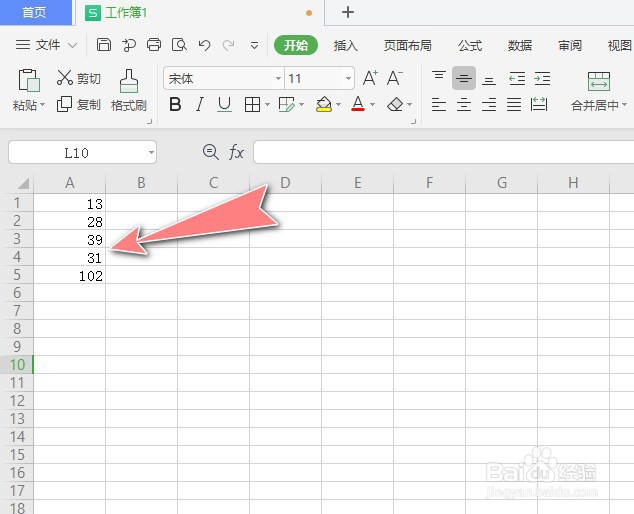Screen dimensions: 634x514
Task: Toggle italic formatting
Action: [x=199, y=105]
